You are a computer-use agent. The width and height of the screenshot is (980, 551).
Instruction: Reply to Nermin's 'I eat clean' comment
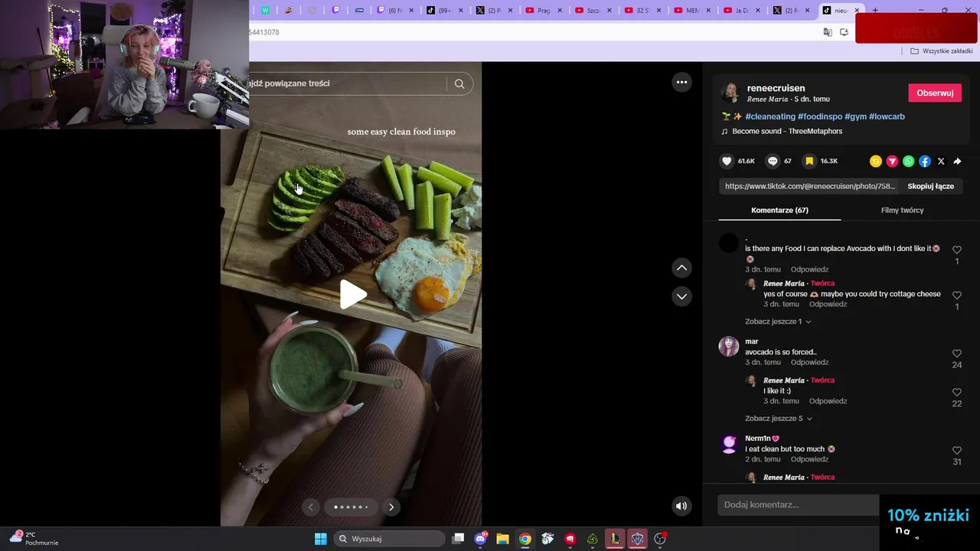(809, 459)
